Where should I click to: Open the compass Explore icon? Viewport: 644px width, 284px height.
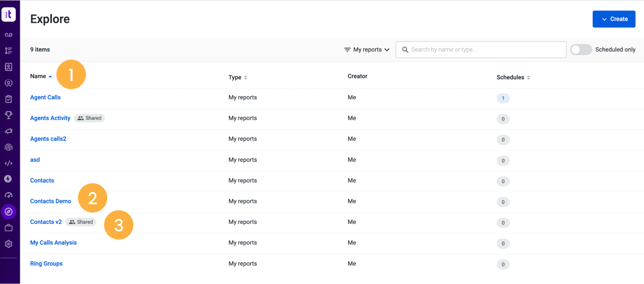pyautogui.click(x=9, y=212)
